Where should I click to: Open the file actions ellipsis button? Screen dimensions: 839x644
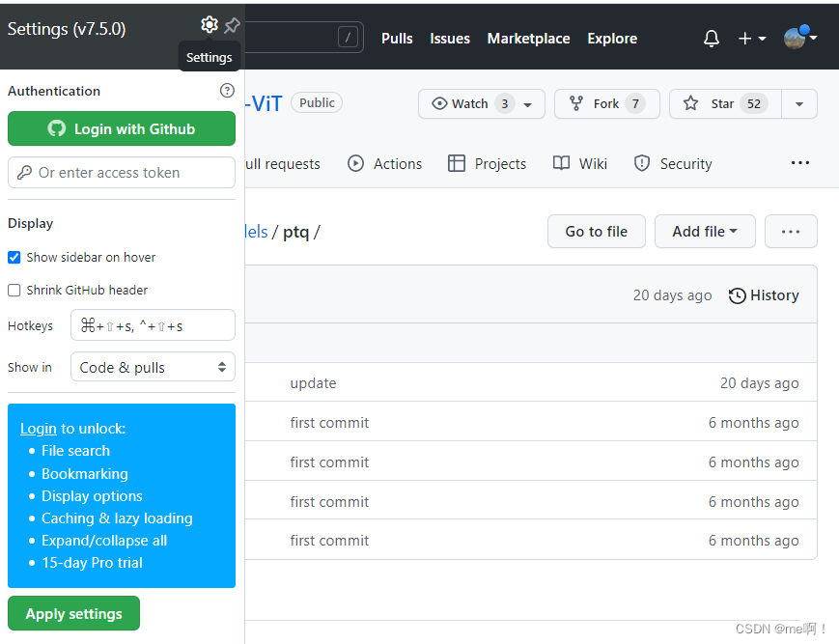click(x=791, y=231)
